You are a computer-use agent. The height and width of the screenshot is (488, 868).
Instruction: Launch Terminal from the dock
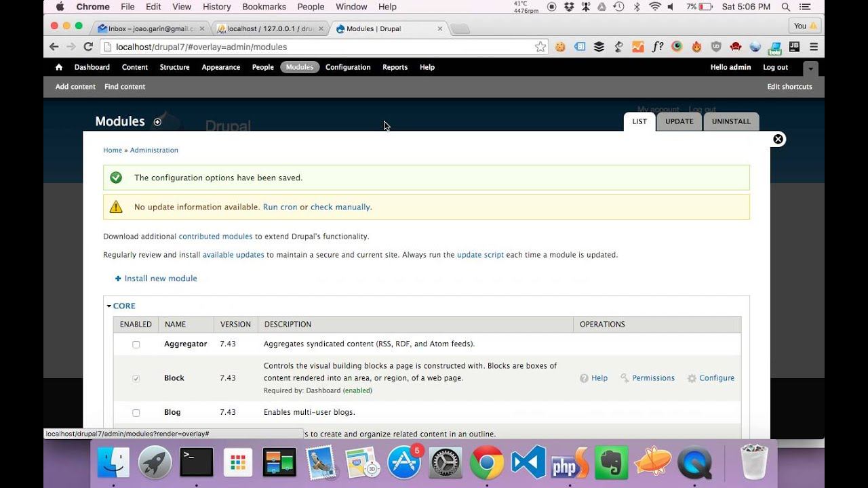coord(197,462)
